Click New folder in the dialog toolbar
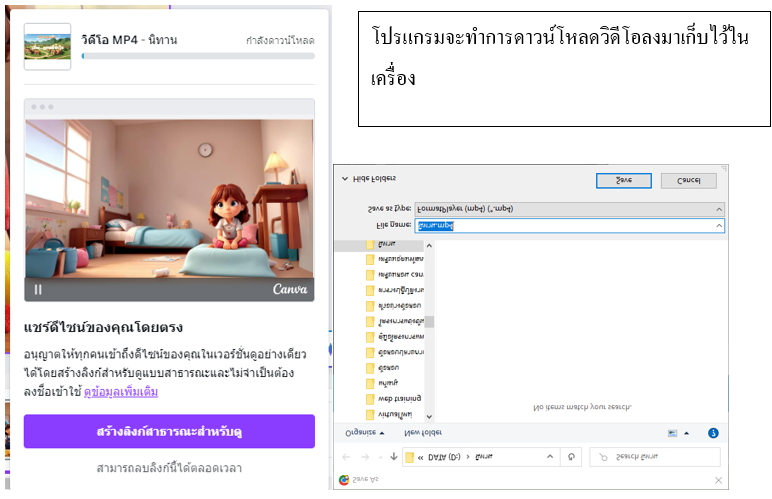 [423, 433]
